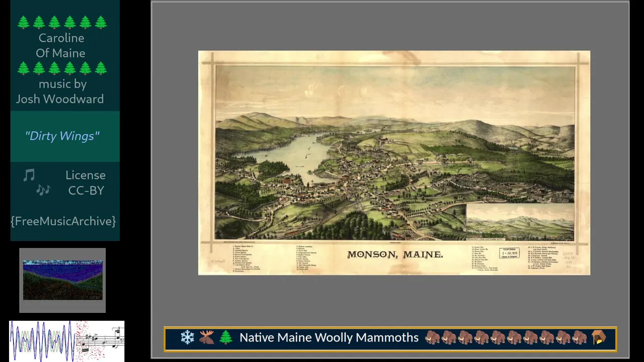Click the waveform and sheet music graphic
Screen dimensions: 644x362
(66, 341)
